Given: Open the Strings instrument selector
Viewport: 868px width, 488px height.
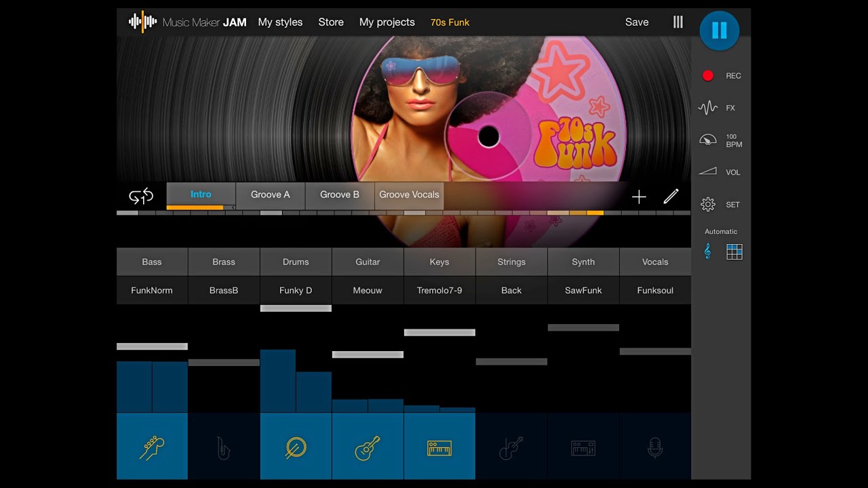Looking at the screenshot, I should point(511,262).
